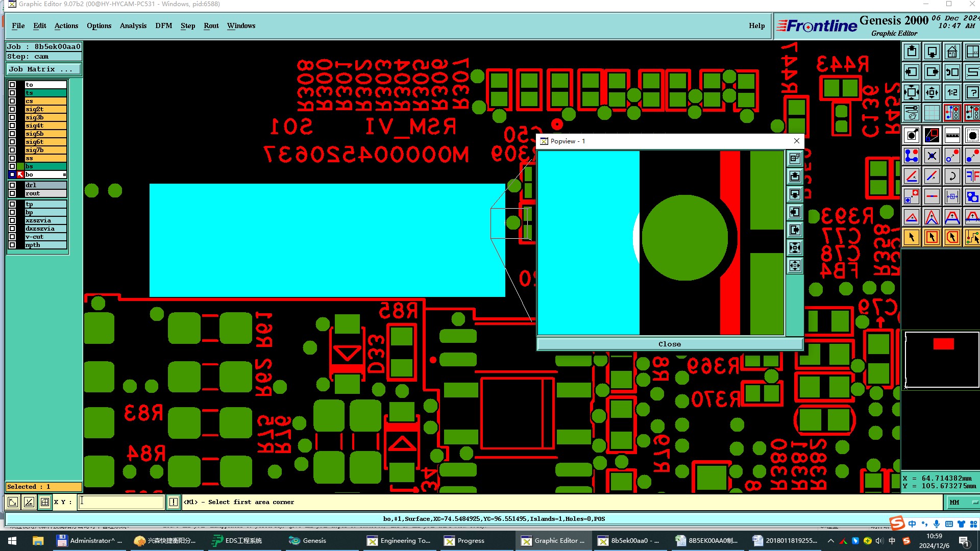The height and width of the screenshot is (551, 980).
Task: Open the Rout menu
Action: tap(211, 26)
